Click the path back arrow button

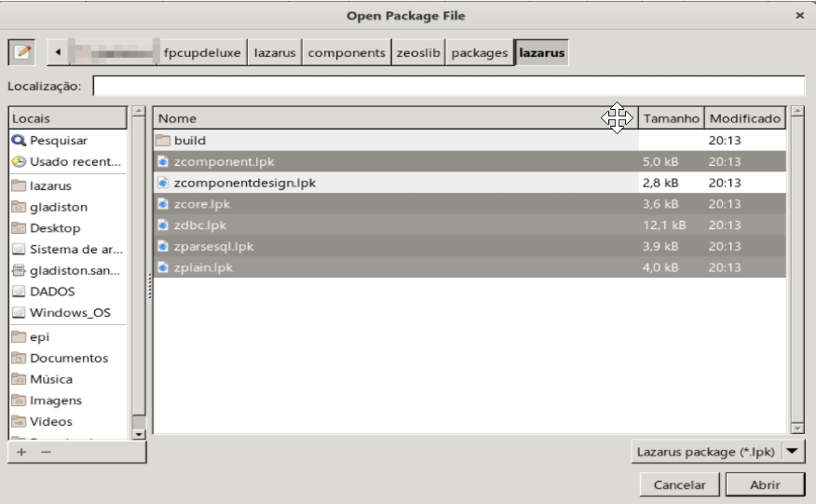(x=58, y=52)
